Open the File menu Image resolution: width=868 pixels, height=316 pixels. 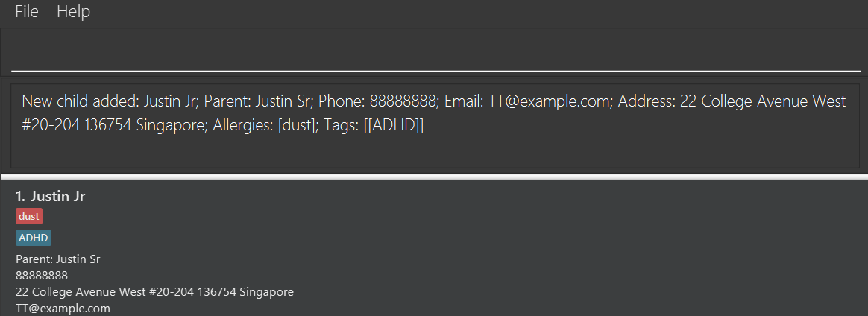tap(27, 12)
